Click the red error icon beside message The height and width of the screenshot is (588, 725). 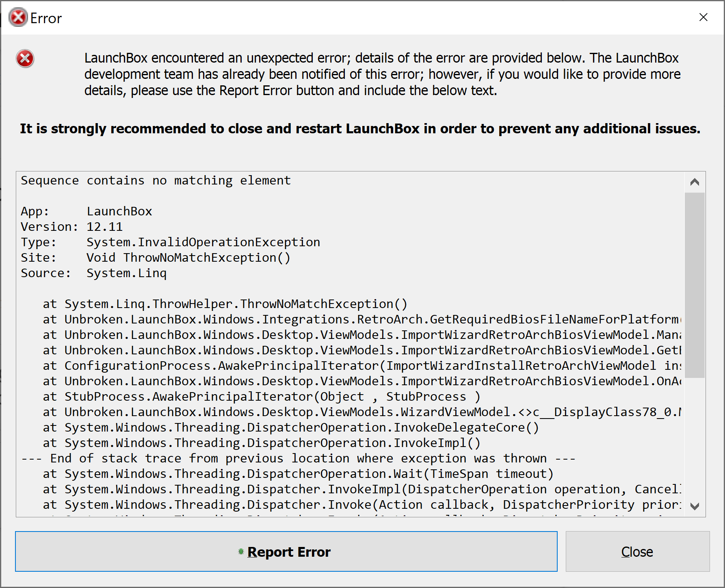tap(25, 59)
